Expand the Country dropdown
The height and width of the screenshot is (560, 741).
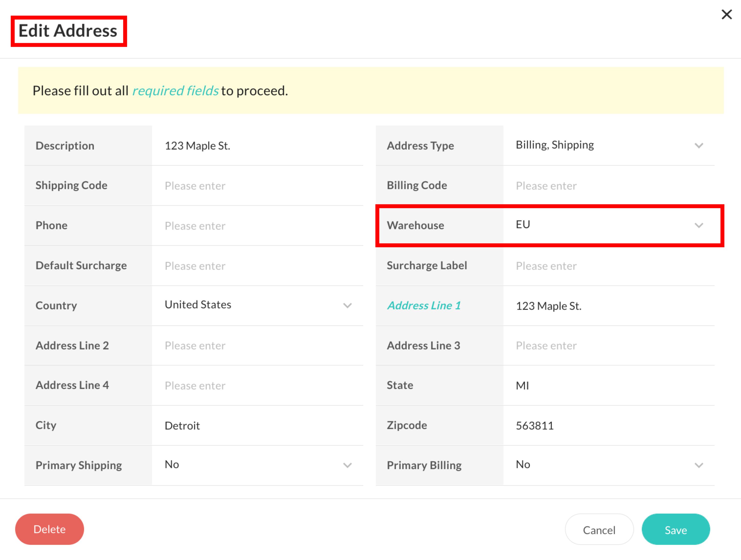pyautogui.click(x=257, y=305)
